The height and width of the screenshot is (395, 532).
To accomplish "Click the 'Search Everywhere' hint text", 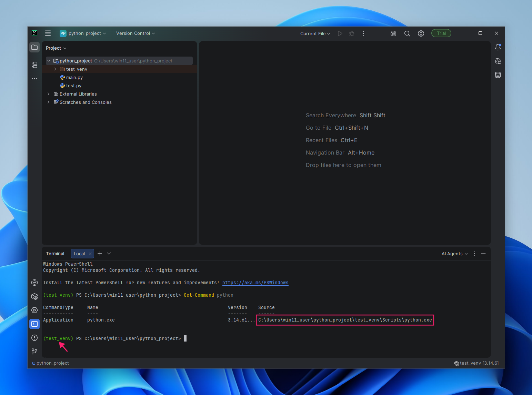I will (x=331, y=115).
